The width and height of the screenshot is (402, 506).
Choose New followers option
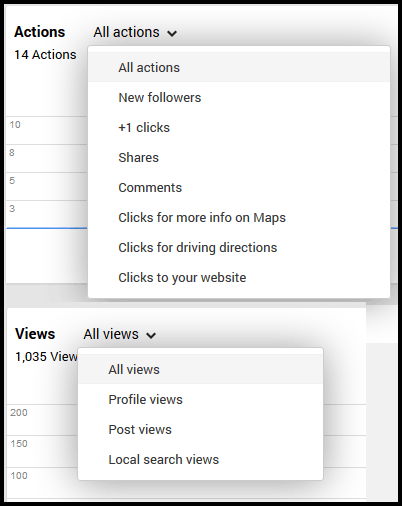(x=239, y=97)
